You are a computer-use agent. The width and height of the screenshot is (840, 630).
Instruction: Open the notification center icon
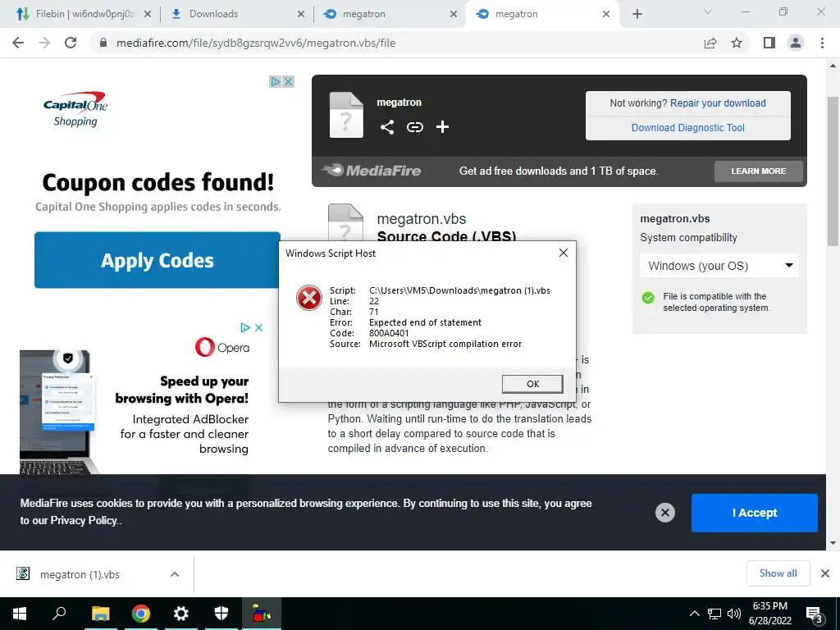(815, 614)
